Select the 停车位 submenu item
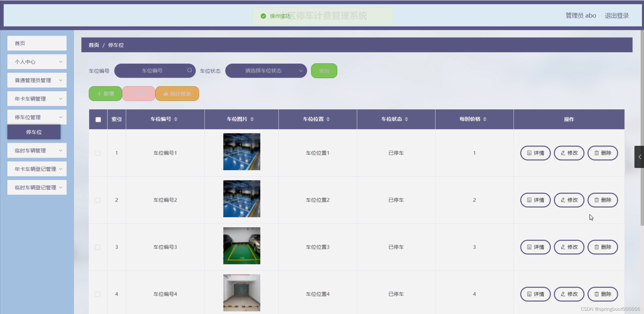Screen dimensions: 644x314 click(x=34, y=132)
